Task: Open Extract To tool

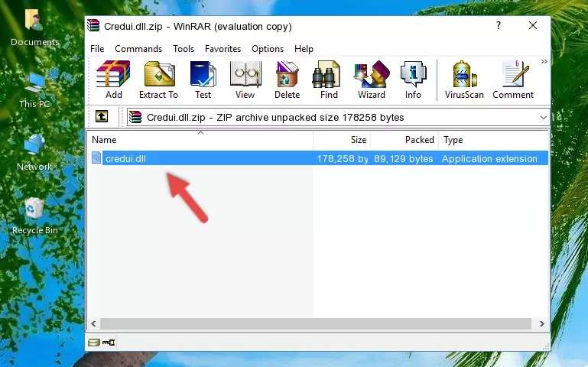Action: click(x=158, y=80)
